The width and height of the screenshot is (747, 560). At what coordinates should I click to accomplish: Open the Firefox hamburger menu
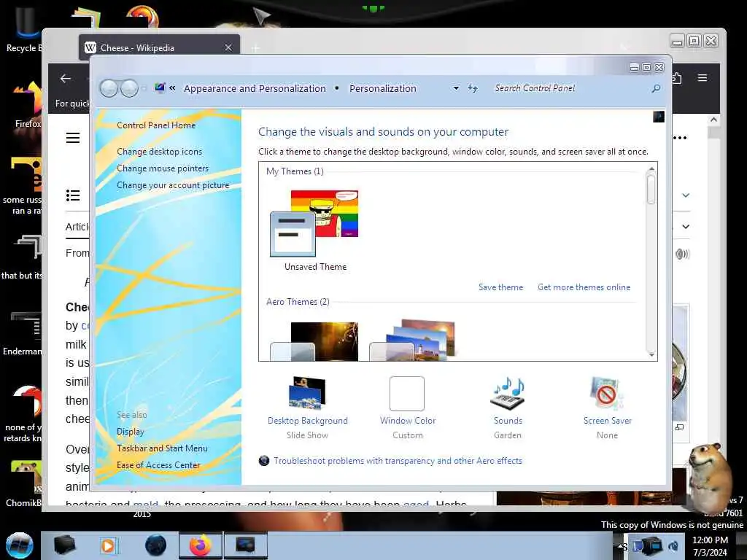[703, 77]
